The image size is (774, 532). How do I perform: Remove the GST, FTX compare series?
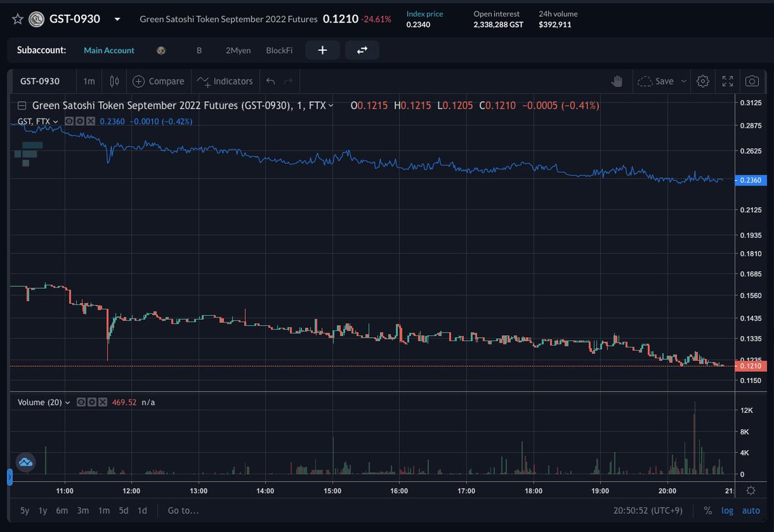pos(90,121)
